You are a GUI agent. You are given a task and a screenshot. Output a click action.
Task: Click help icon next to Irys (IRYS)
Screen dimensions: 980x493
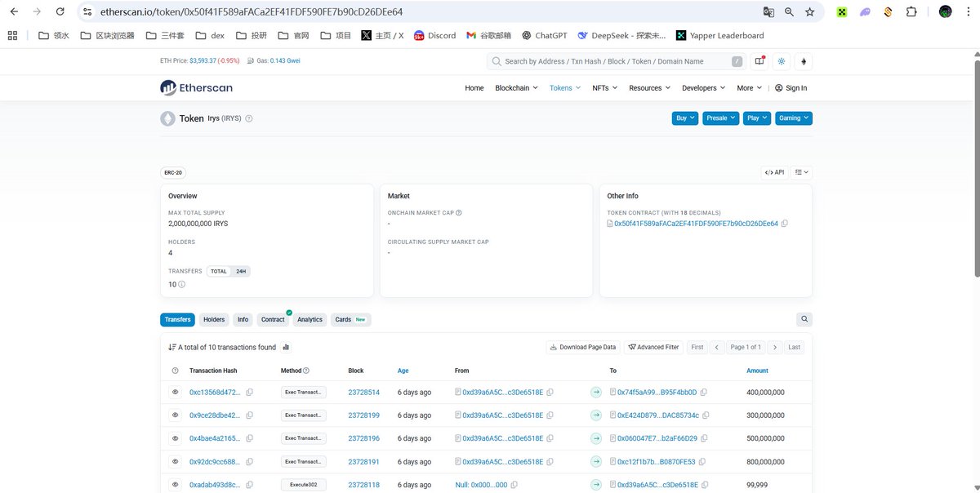point(249,118)
